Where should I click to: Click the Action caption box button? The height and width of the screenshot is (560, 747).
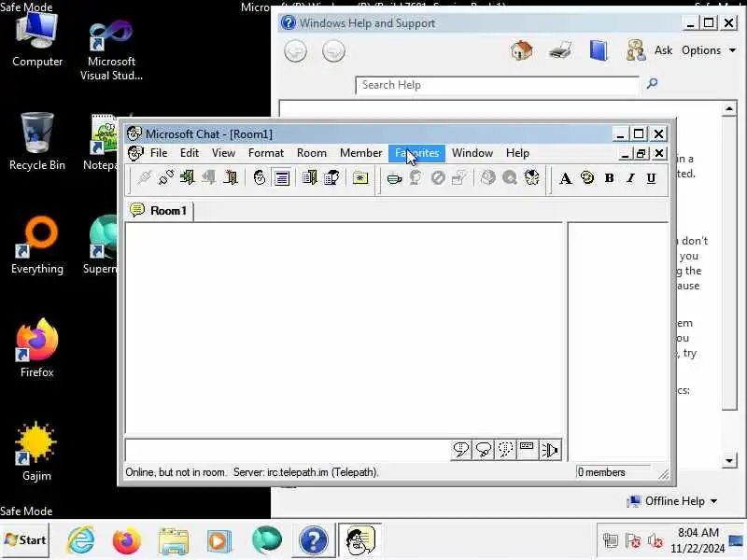click(527, 450)
